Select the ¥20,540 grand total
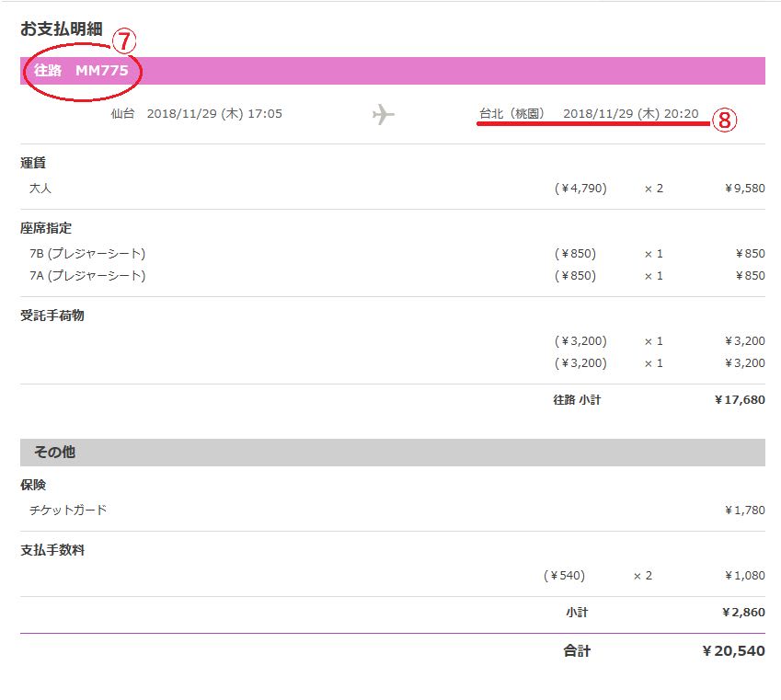This screenshot has height=700, width=781. click(x=733, y=650)
